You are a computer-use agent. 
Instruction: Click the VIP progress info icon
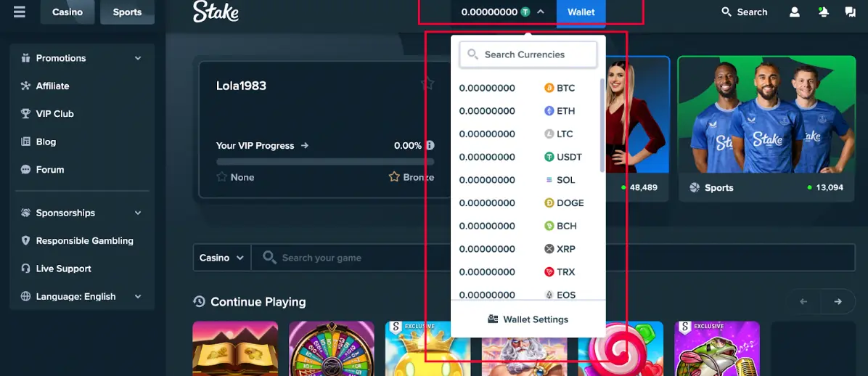(430, 145)
